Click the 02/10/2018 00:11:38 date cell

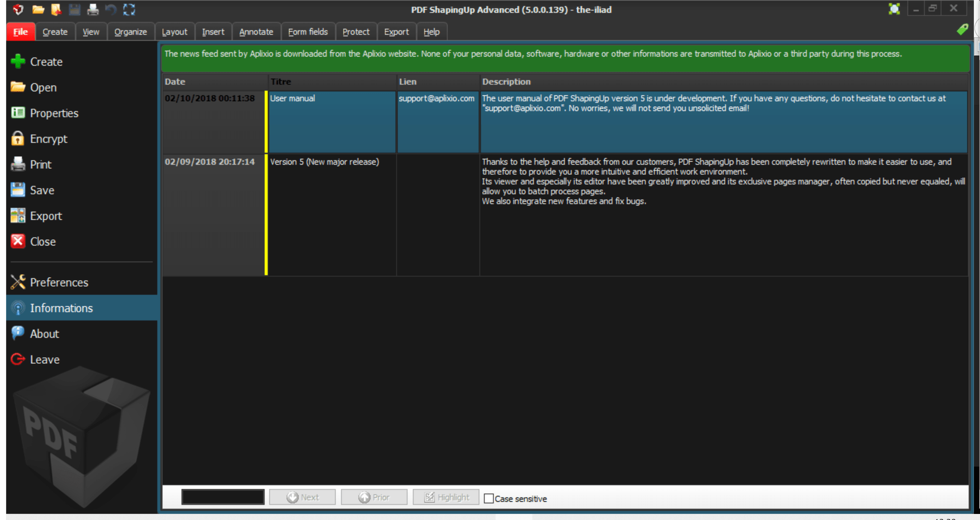214,122
